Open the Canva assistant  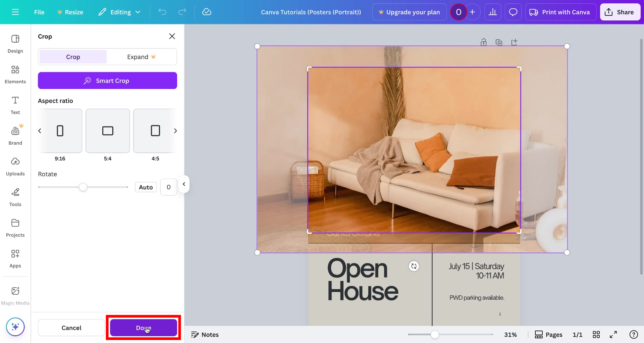(15, 327)
